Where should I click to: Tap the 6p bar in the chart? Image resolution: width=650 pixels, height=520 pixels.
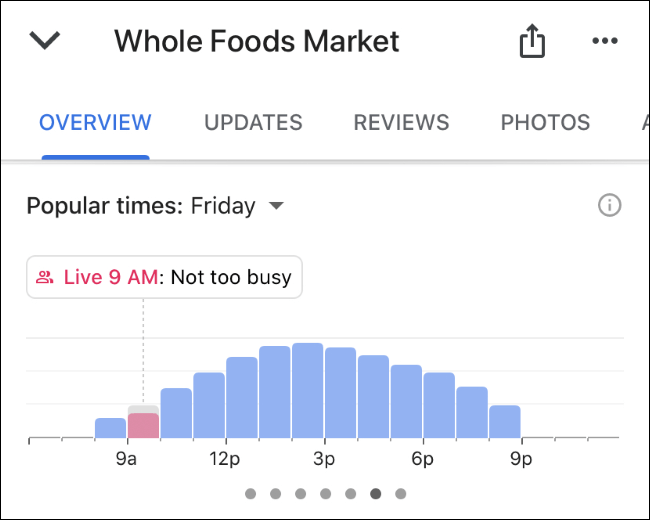[x=439, y=405]
